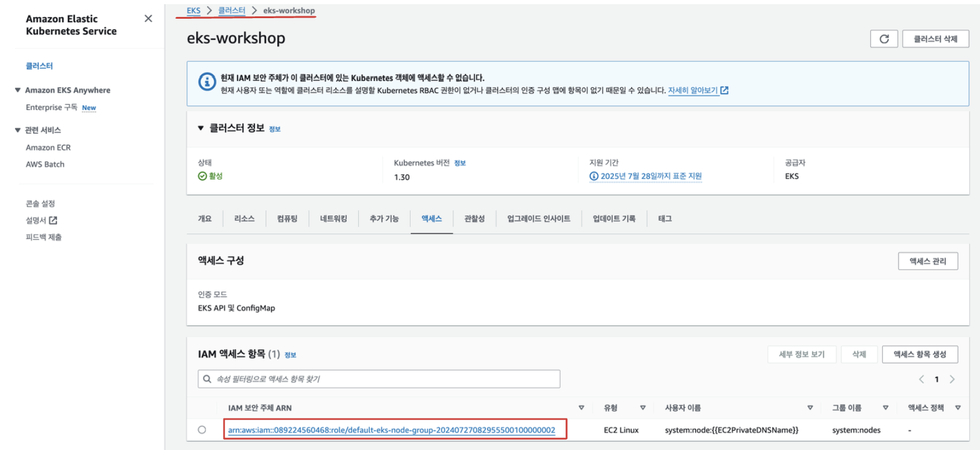Viewport: 980px width, 450px height.
Task: Refresh the eks-workshop cluster page
Action: click(884, 39)
